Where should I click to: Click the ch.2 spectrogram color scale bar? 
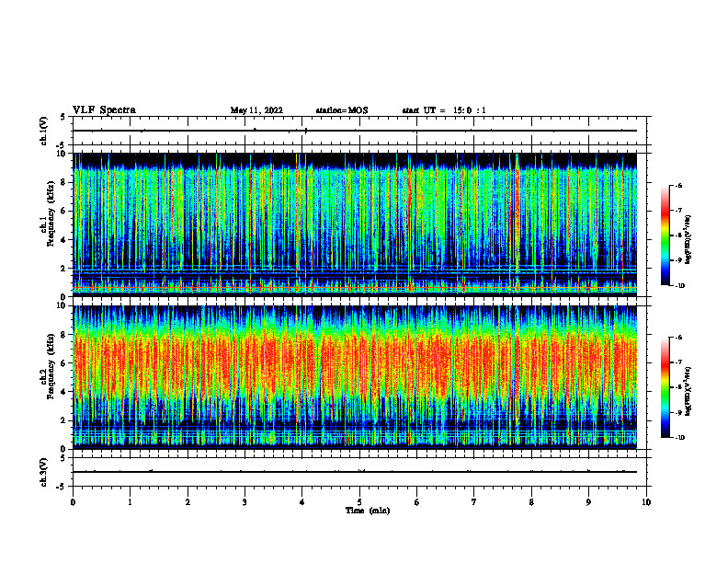(x=665, y=387)
